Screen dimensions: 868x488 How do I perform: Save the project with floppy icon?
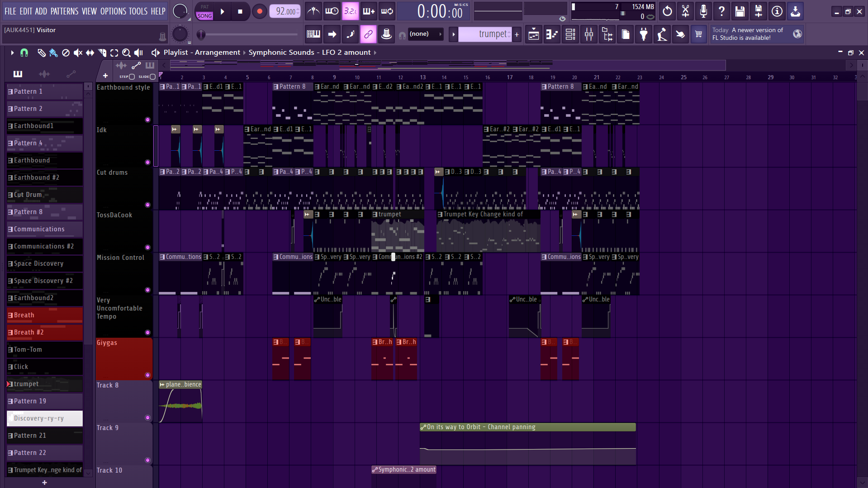740,11
